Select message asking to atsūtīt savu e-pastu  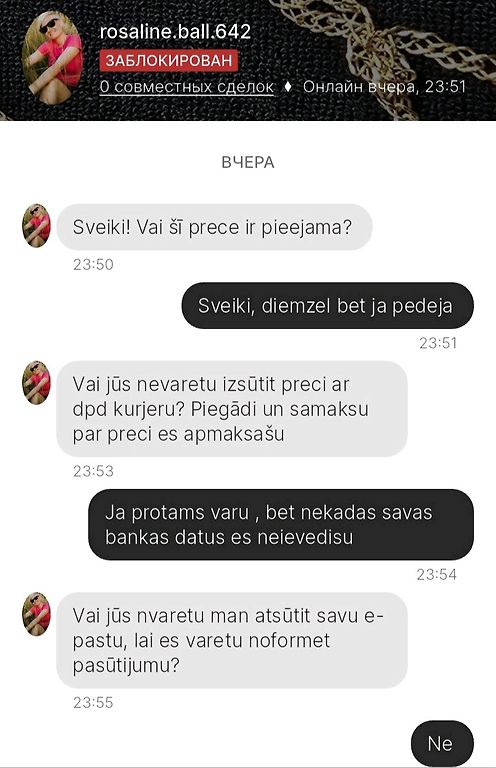pyautogui.click(x=232, y=640)
